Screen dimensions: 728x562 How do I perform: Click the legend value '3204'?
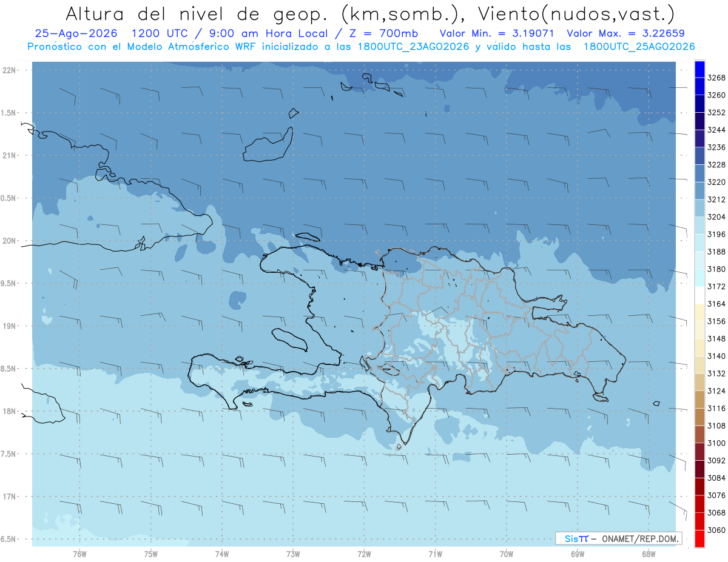tap(716, 217)
